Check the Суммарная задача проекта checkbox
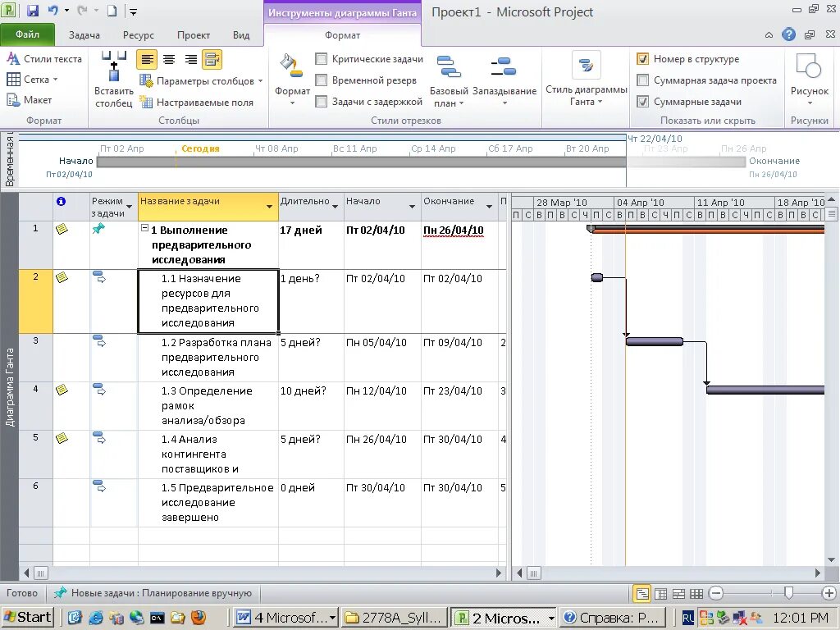Image resolution: width=840 pixels, height=630 pixels. coord(643,80)
